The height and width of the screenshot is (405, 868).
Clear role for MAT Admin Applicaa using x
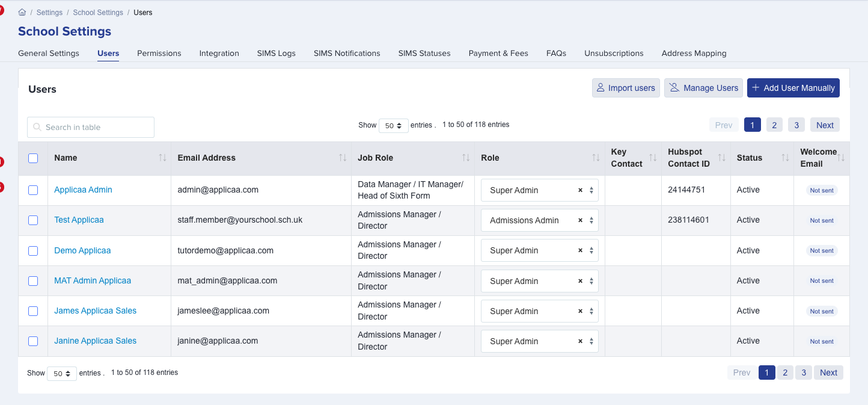tap(580, 281)
